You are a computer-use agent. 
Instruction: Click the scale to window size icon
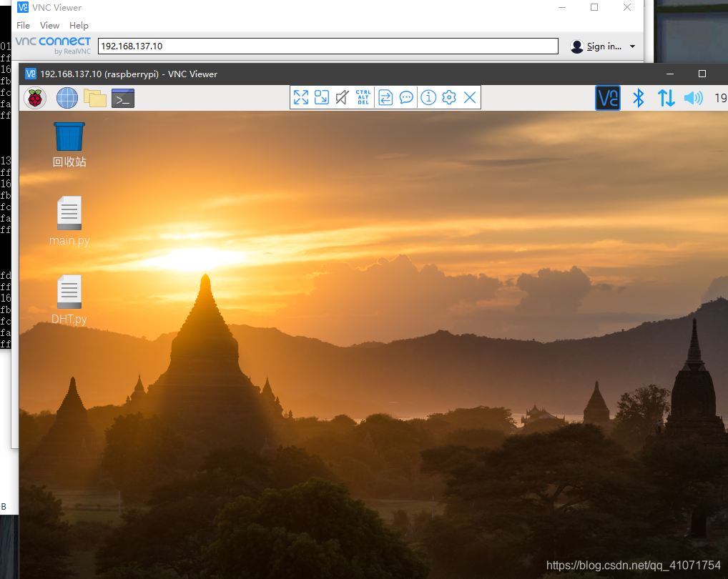(322, 97)
